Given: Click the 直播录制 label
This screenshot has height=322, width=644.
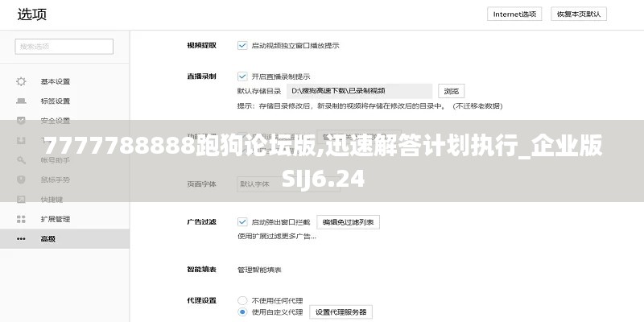Looking at the screenshot, I should pyautogui.click(x=202, y=76).
